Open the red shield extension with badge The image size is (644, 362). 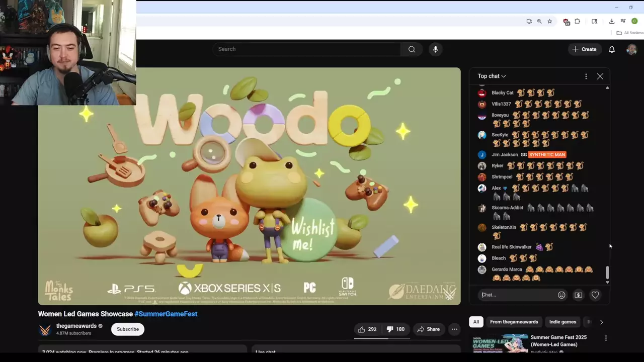tap(566, 22)
